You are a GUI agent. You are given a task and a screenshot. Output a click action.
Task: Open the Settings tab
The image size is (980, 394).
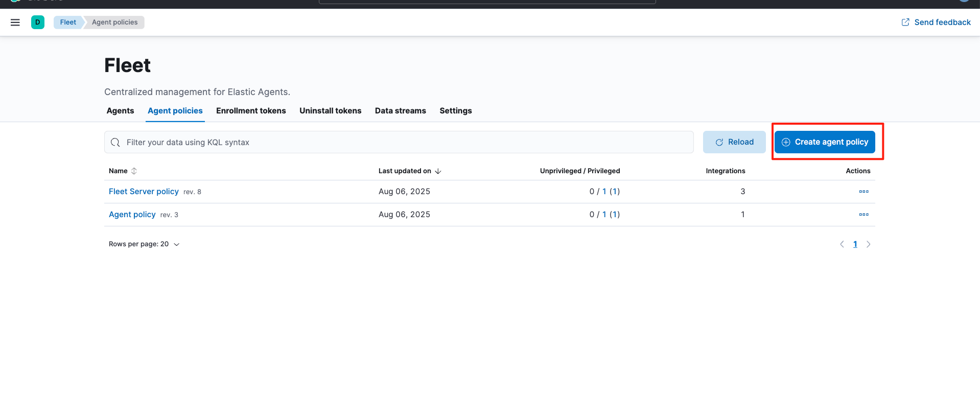coord(455,111)
